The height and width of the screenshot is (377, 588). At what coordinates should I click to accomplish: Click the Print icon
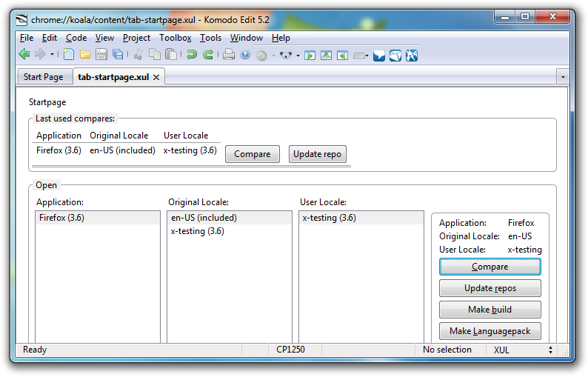click(x=229, y=55)
